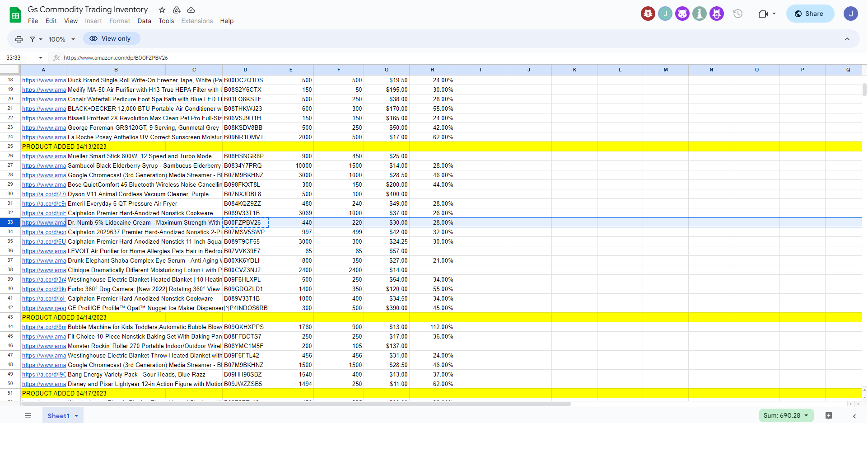
Task: Open the File menu
Action: [x=33, y=21]
